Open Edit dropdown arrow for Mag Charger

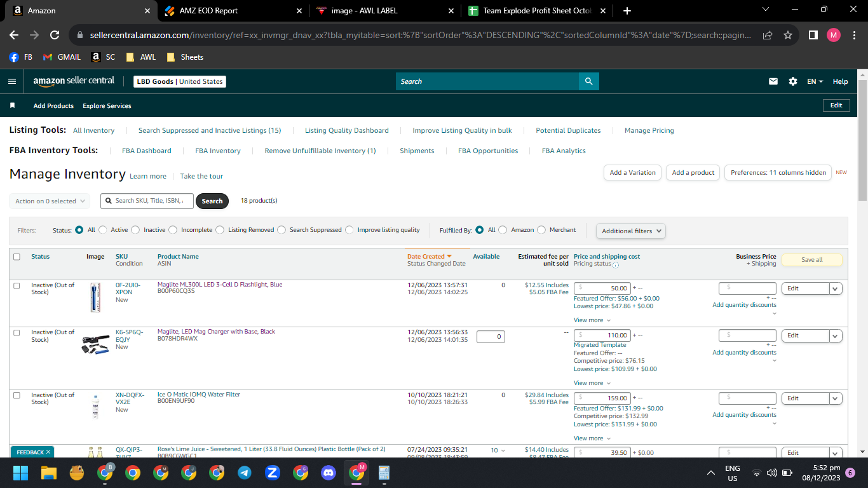836,335
